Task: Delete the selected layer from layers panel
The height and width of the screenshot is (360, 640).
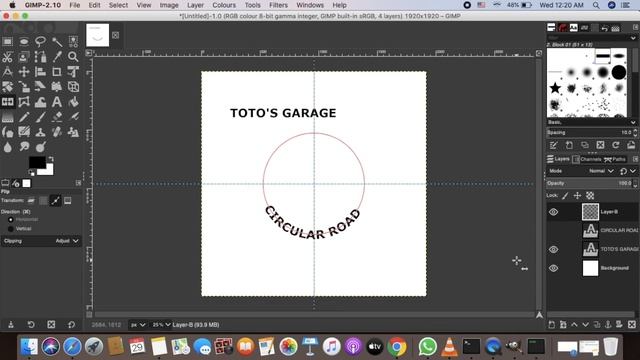Action: [x=631, y=324]
